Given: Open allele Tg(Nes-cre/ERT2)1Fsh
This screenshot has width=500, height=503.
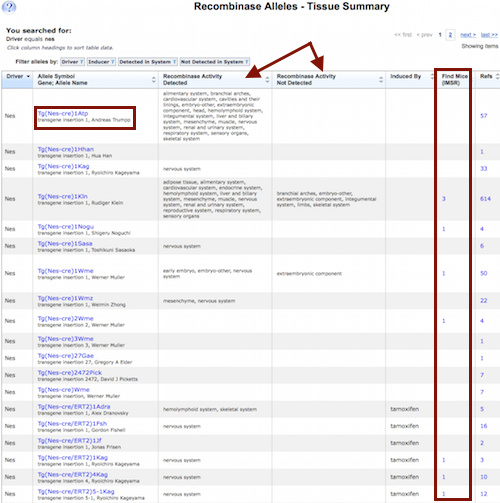Looking at the screenshot, I should click(x=72, y=424).
